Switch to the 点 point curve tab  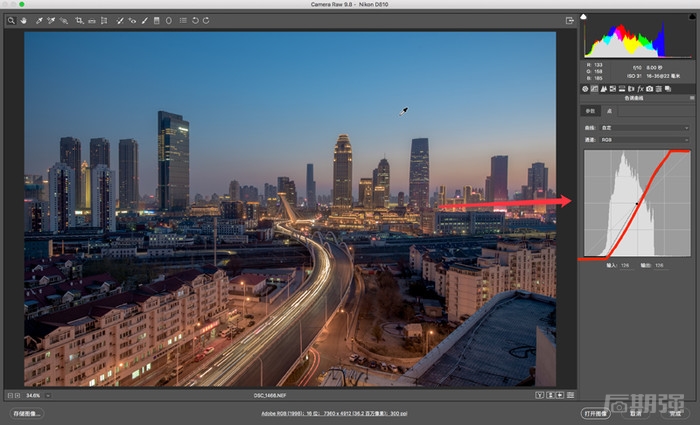pyautogui.click(x=609, y=111)
